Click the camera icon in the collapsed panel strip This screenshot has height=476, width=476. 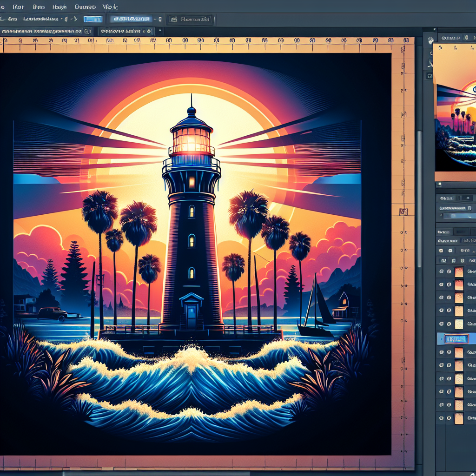[430, 76]
